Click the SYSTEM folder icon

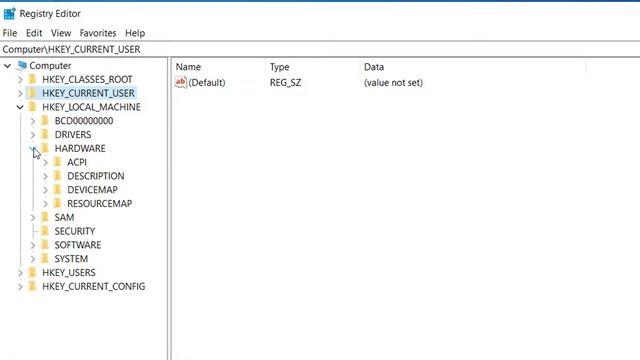pos(45,259)
